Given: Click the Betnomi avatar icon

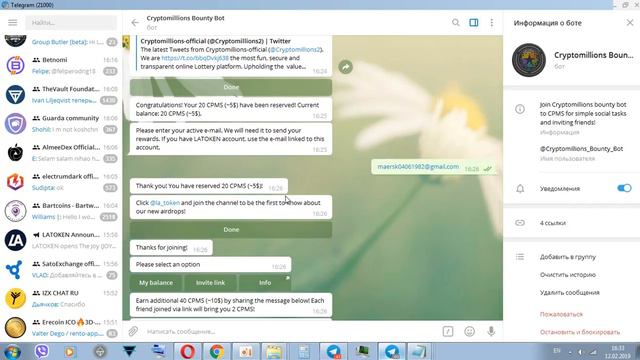Looking at the screenshot, I should click(16, 65).
